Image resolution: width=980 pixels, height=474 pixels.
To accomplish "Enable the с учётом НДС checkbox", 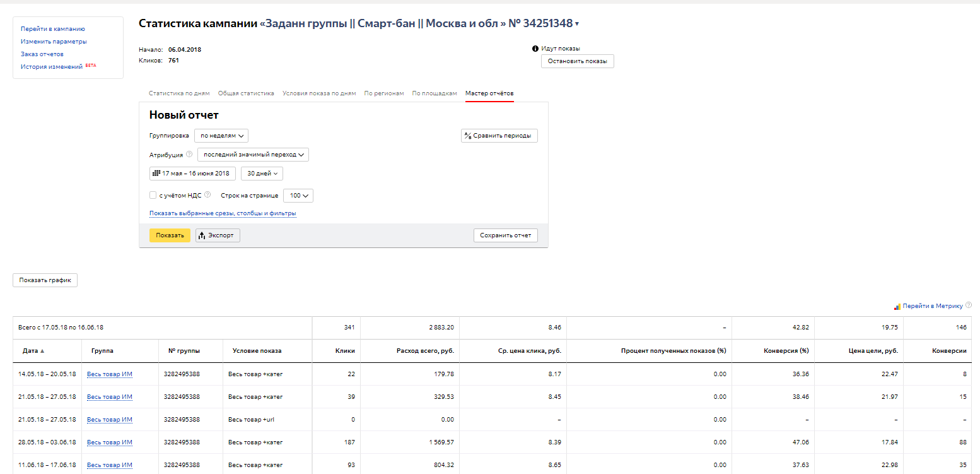I will coord(153,196).
